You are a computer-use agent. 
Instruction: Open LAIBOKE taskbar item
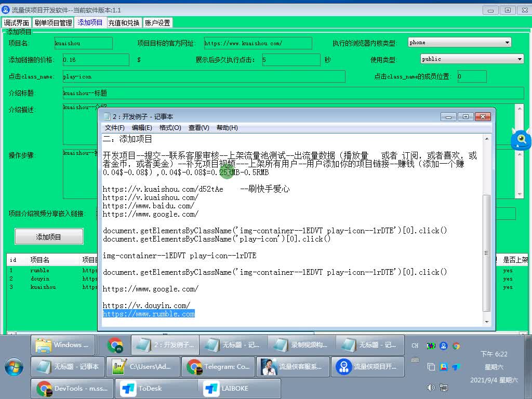click(240, 389)
